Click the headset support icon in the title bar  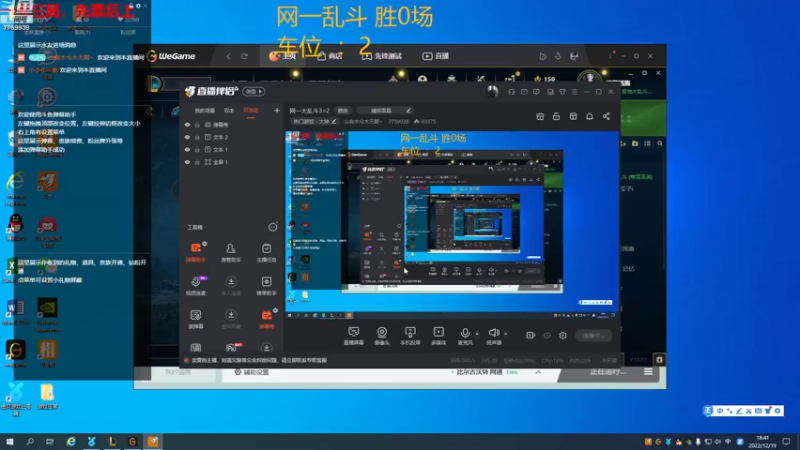click(x=511, y=92)
